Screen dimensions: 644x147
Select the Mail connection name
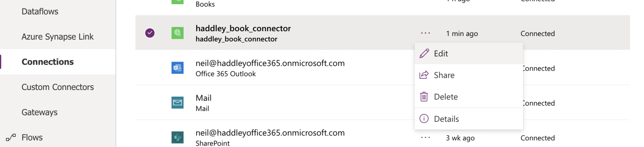pos(203,98)
